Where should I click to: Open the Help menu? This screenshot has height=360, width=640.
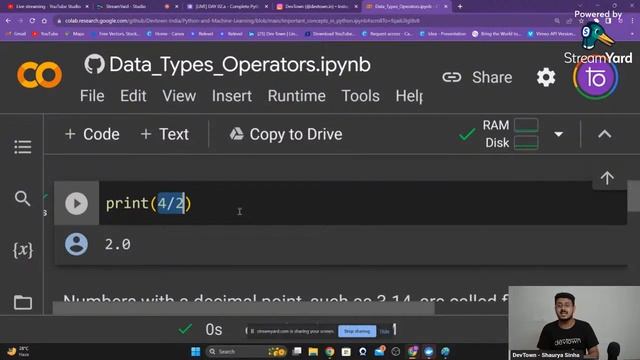(409, 96)
